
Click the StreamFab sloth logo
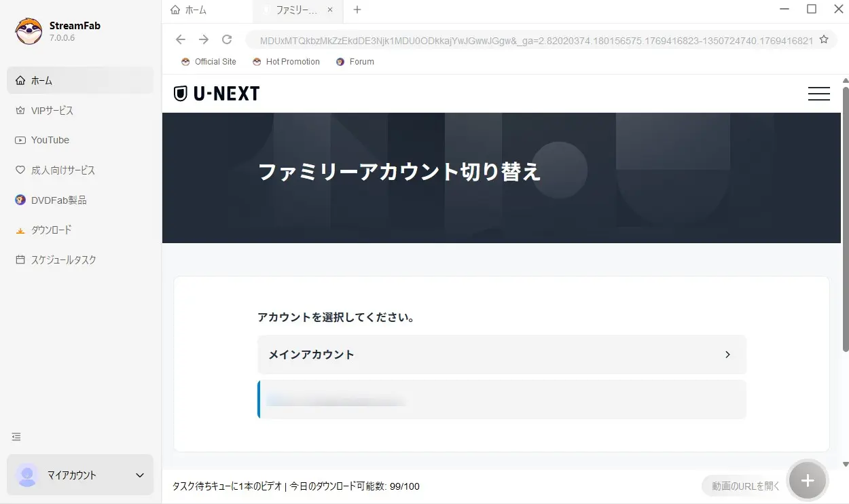pos(29,31)
